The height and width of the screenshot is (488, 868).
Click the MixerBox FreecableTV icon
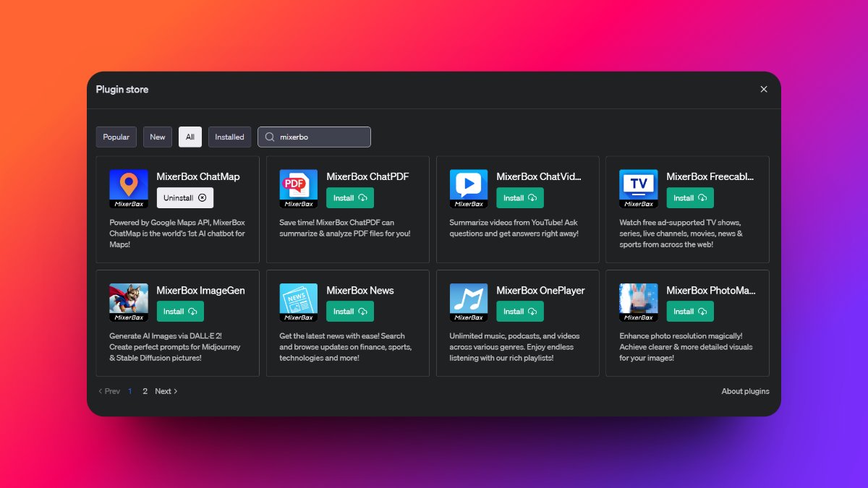(x=639, y=189)
